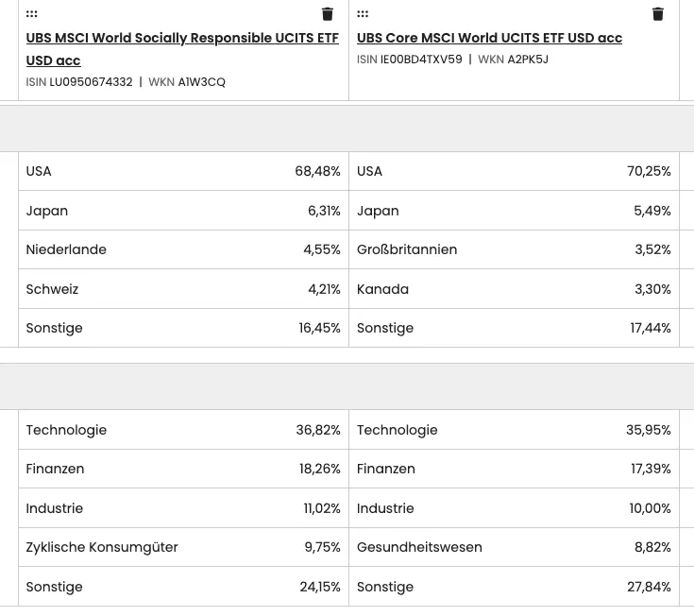This screenshot has width=694, height=616.
Task: Select the Kanada 3,30% row
Action: pos(514,289)
